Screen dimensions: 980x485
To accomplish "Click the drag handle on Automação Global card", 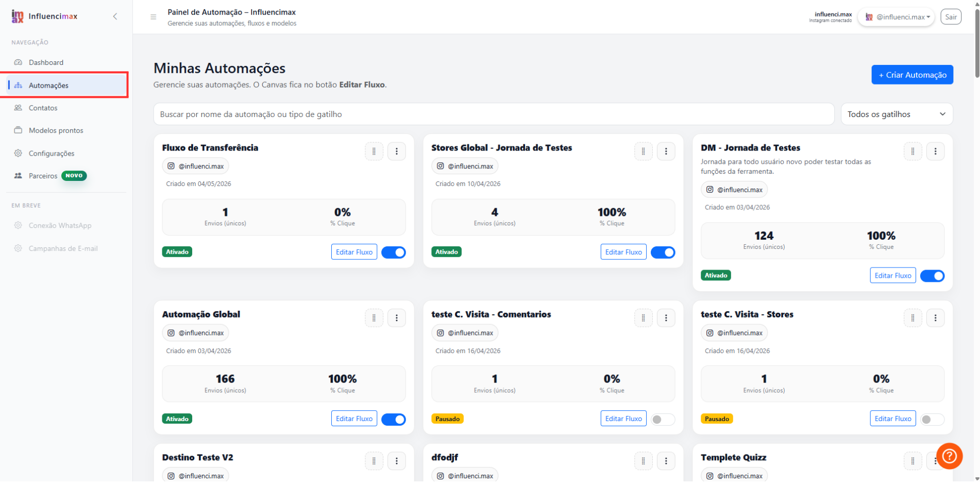I will pos(374,318).
